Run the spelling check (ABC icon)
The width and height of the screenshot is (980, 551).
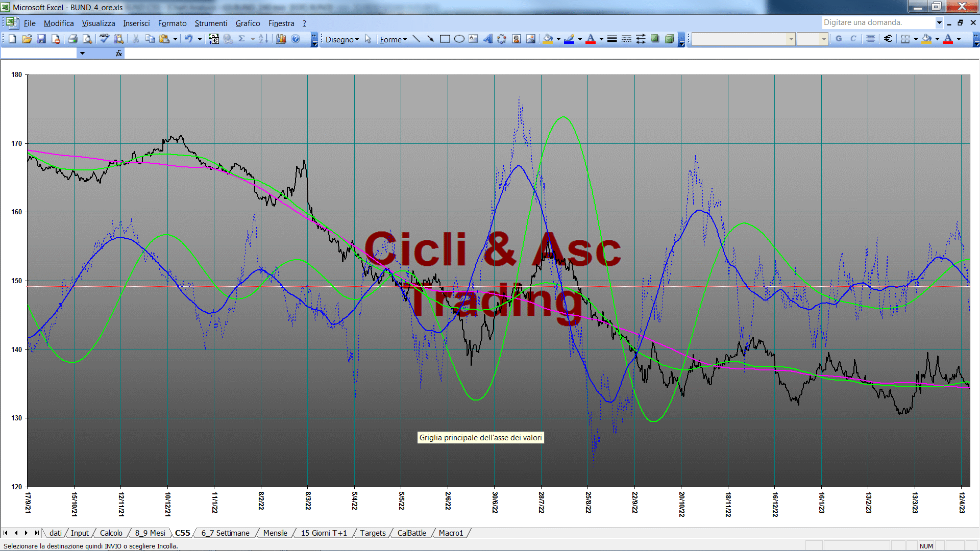click(104, 39)
